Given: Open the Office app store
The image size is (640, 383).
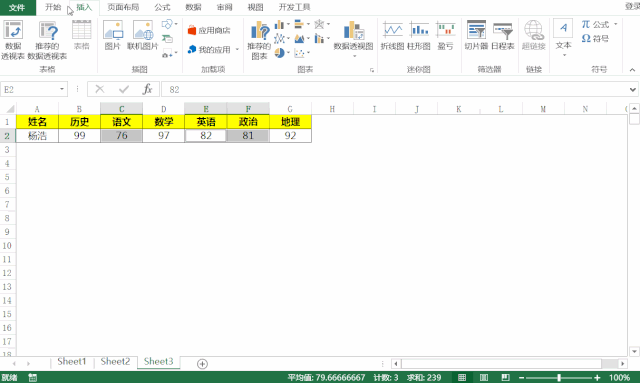Looking at the screenshot, I should (209, 30).
